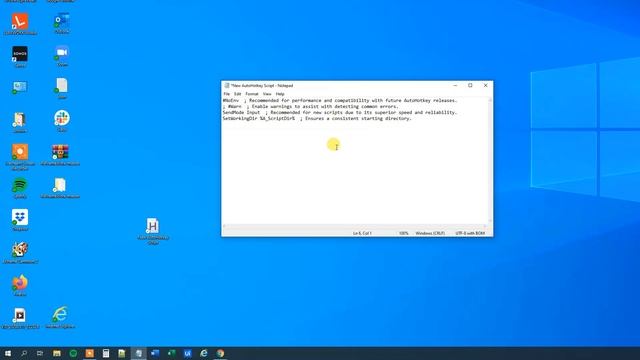Click the 100% zoom level in status bar
This screenshot has width=640, height=360.
403,233
